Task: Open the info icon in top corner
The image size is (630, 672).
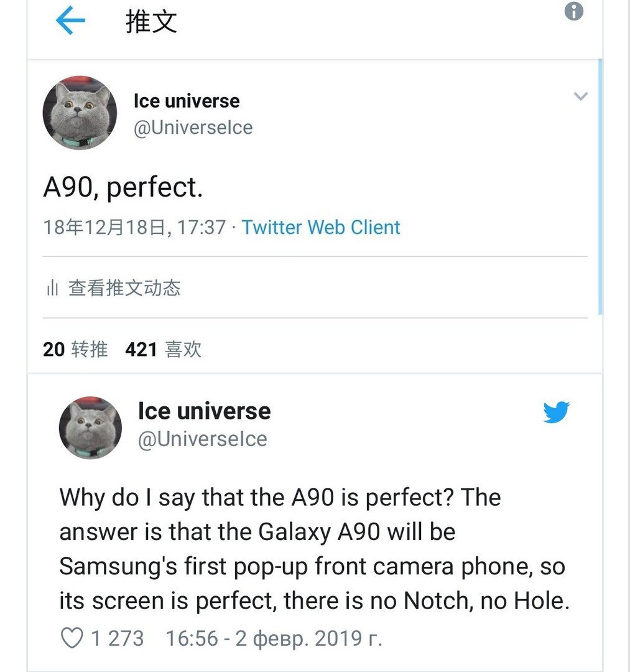Action: 573,11
